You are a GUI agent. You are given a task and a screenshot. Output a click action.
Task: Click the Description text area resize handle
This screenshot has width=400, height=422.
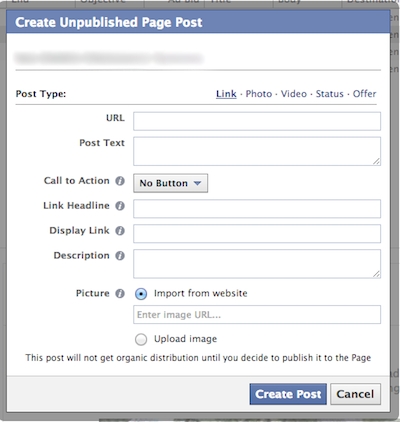[x=376, y=274]
